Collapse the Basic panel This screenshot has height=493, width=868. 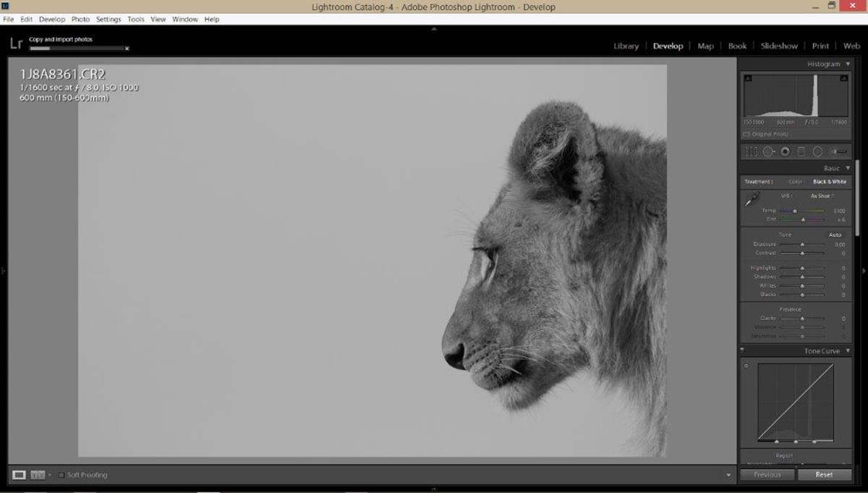848,168
